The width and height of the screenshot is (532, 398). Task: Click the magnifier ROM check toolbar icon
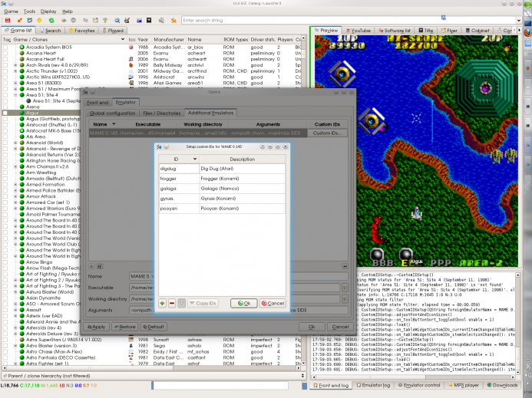pos(117,21)
